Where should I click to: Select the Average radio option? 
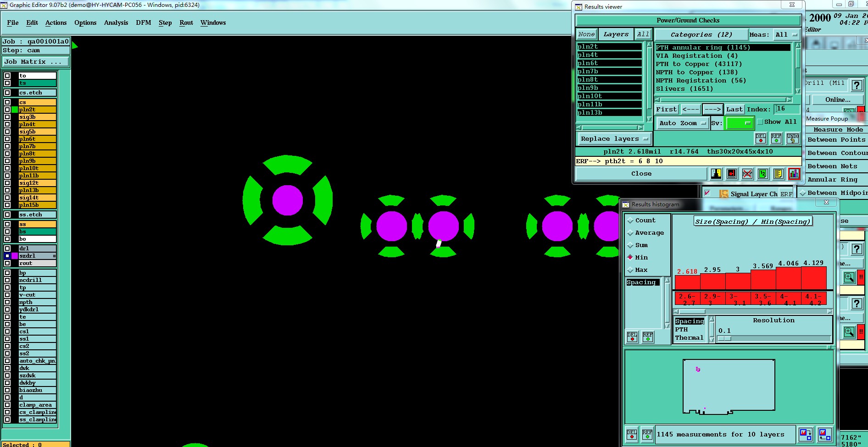click(x=630, y=233)
